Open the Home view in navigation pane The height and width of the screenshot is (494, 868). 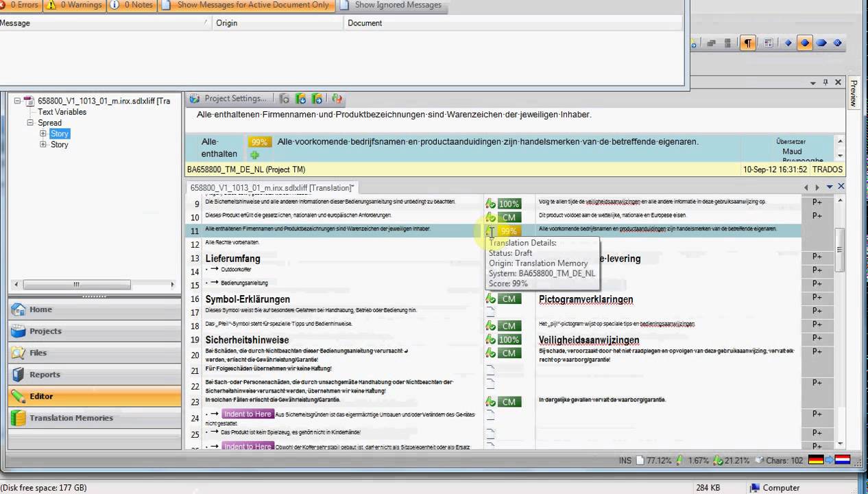[95, 309]
